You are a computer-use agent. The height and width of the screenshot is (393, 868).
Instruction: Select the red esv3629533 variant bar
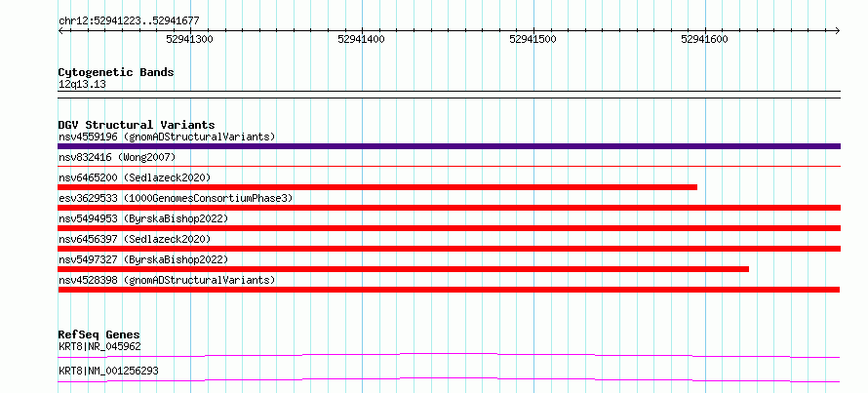(449, 208)
